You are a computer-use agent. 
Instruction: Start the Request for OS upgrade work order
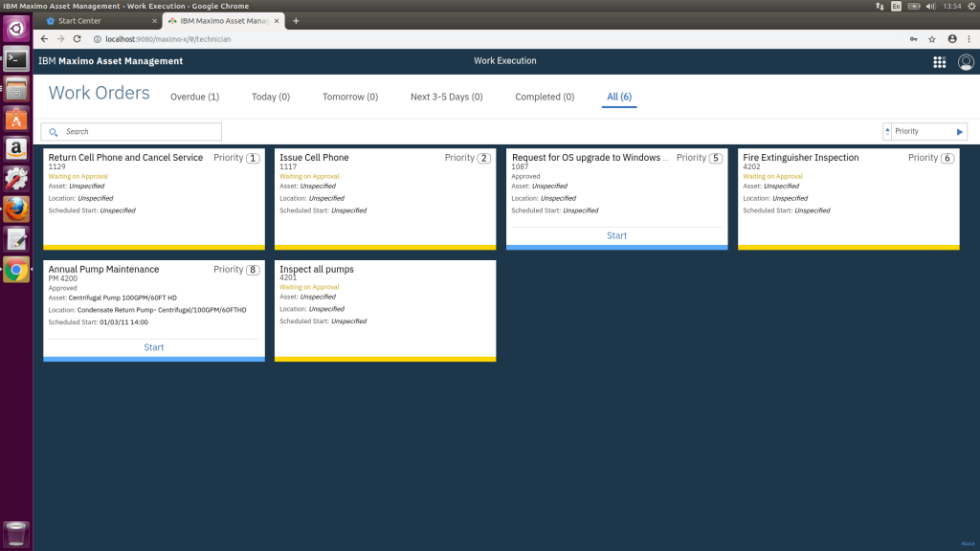(617, 235)
